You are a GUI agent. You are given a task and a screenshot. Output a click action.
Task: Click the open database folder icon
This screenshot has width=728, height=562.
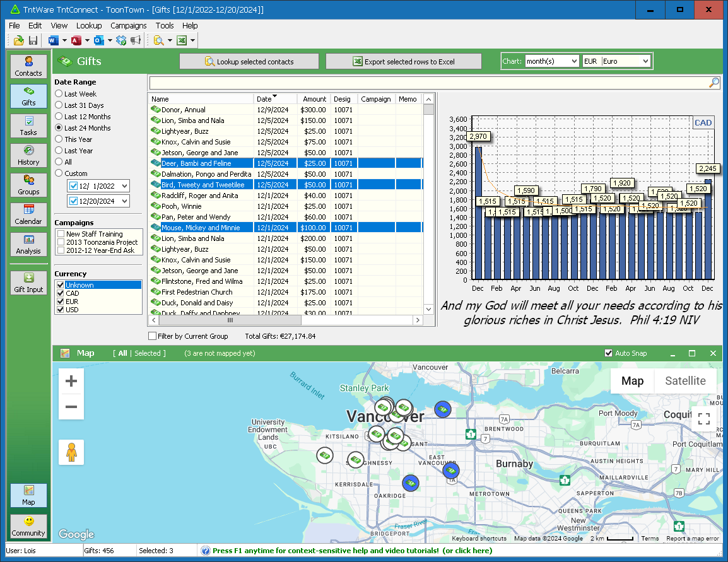[x=18, y=40]
